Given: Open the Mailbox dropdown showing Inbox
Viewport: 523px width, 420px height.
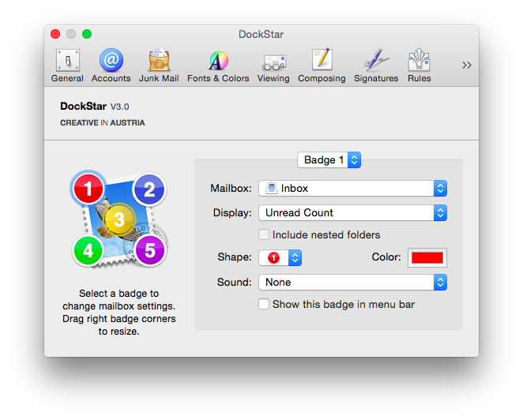Looking at the screenshot, I should [x=353, y=189].
